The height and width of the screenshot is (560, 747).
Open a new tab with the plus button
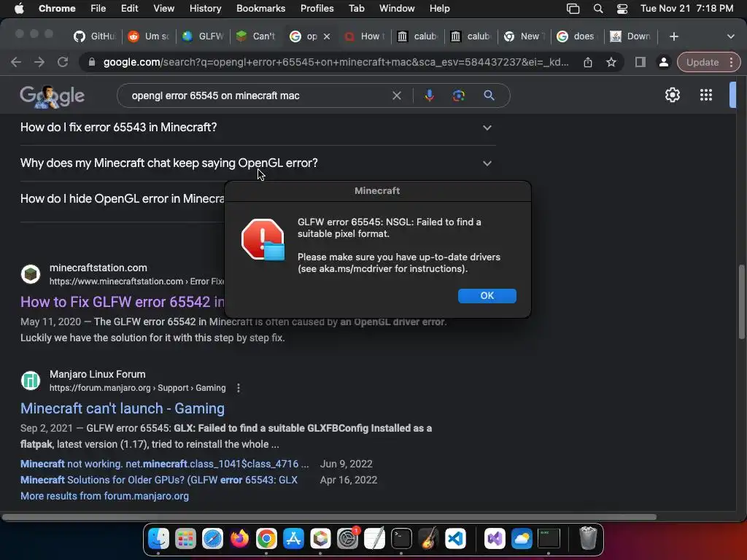pyautogui.click(x=673, y=36)
